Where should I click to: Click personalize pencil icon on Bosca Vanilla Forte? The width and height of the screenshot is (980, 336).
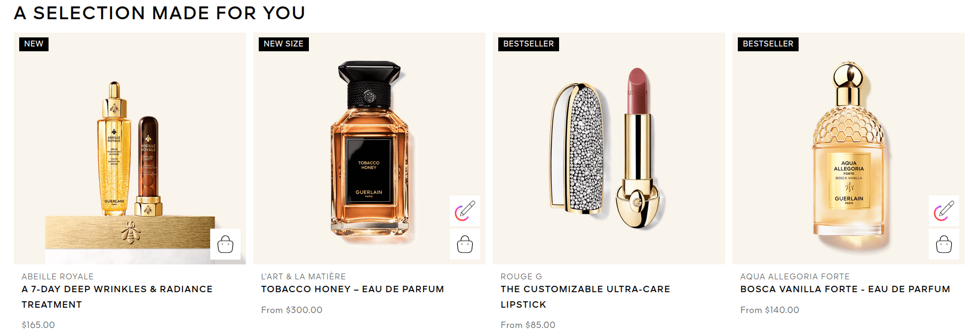tap(944, 210)
